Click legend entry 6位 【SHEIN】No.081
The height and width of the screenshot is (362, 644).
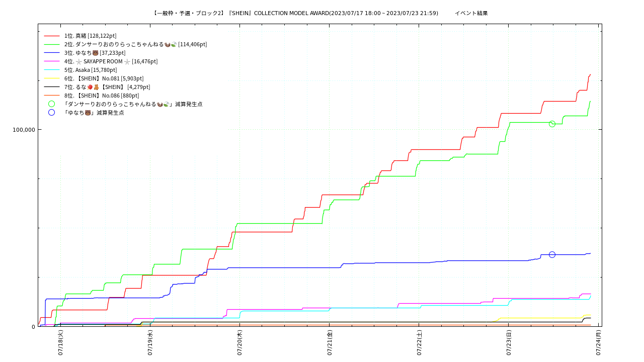pos(104,78)
